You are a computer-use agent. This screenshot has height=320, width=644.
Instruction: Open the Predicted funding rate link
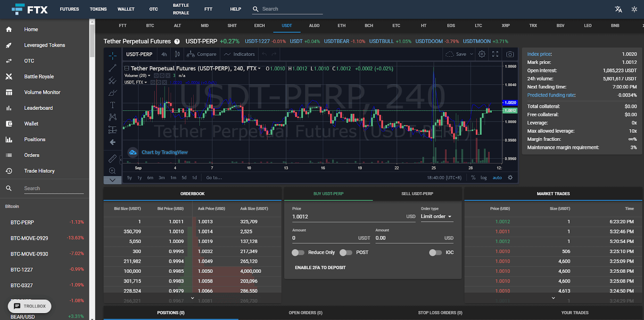pyautogui.click(x=551, y=95)
